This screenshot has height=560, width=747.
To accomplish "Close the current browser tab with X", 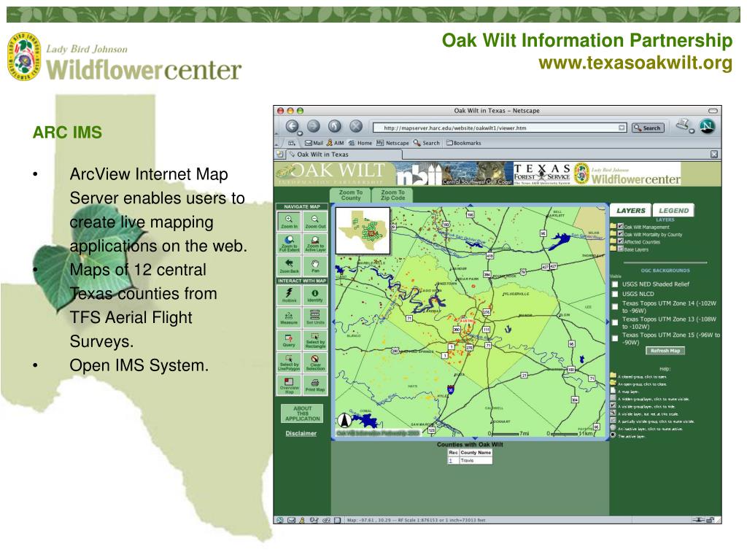I will pyautogui.click(x=714, y=155).
